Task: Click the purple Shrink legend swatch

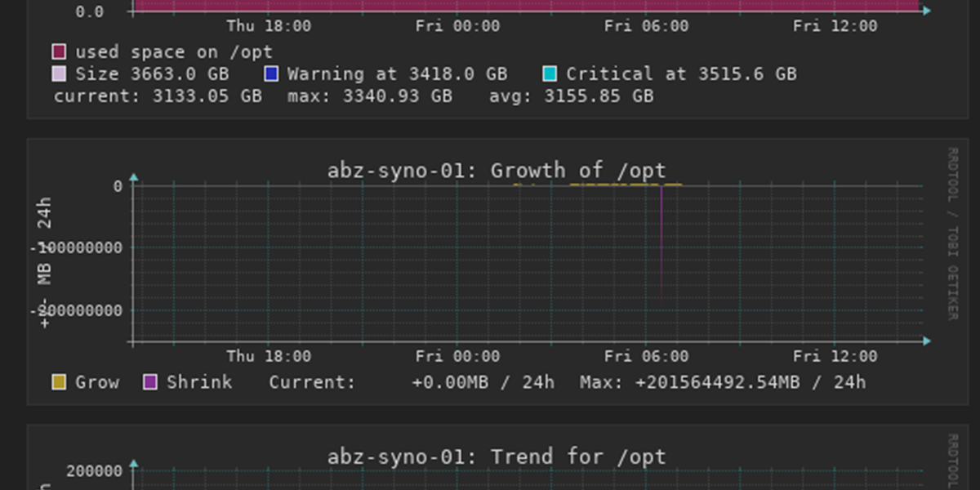Action: [150, 382]
